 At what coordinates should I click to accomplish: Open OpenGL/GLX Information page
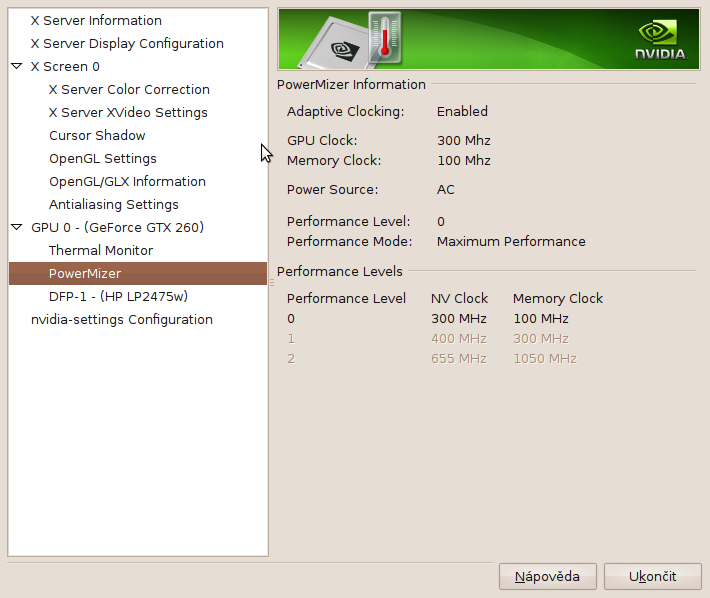tap(127, 182)
